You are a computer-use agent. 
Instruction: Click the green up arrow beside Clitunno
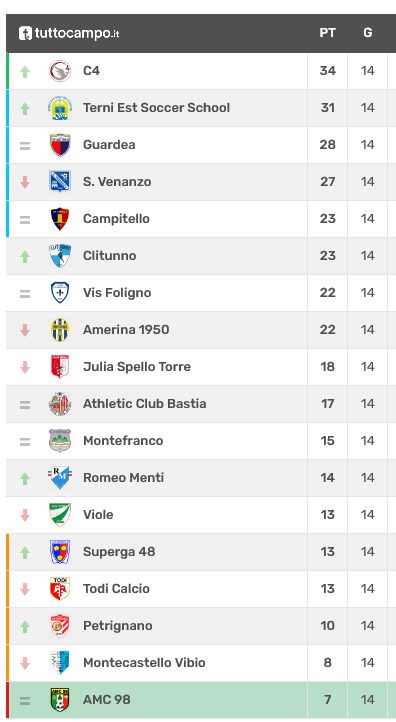click(25, 256)
